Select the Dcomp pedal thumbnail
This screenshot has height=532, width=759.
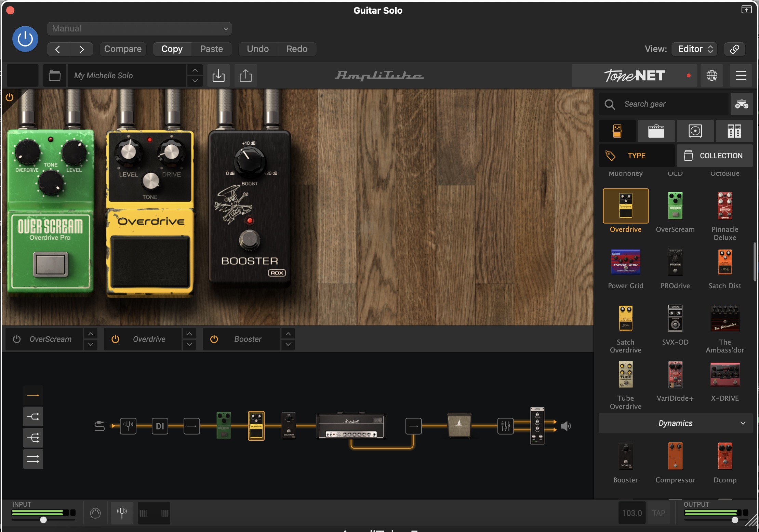(x=725, y=456)
